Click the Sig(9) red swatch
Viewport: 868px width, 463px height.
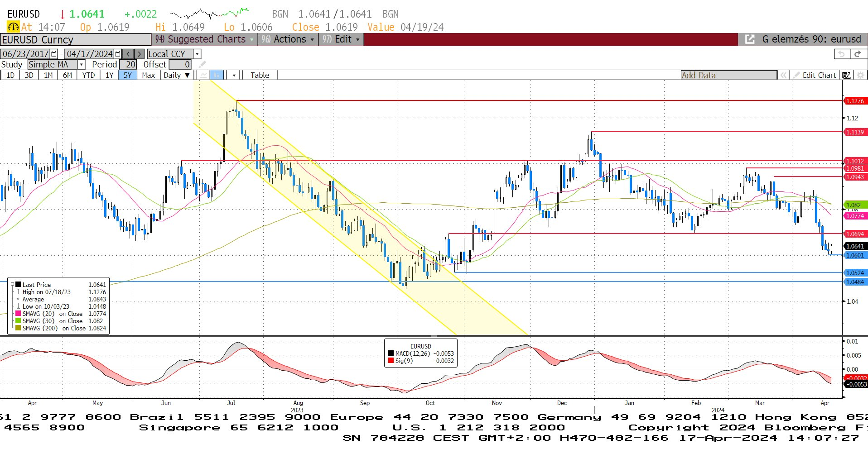[x=391, y=361]
